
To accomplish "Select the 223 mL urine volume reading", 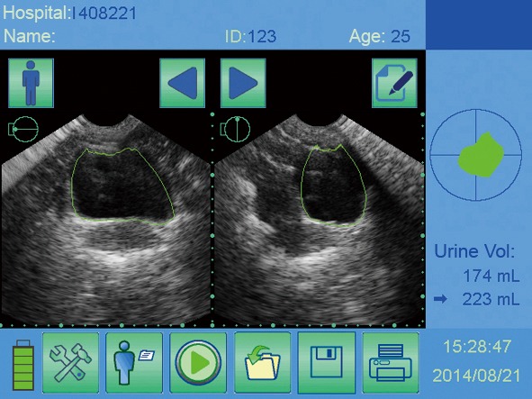I will tap(491, 299).
